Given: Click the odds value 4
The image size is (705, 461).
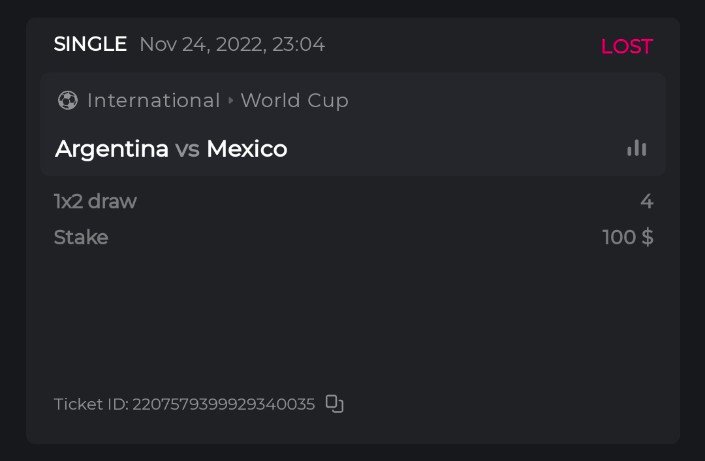Looking at the screenshot, I should (646, 201).
